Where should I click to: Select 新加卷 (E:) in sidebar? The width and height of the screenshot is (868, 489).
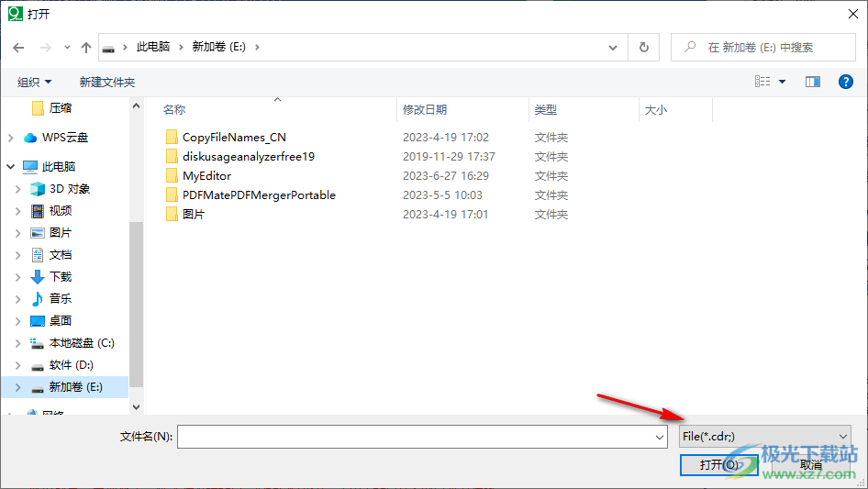pyautogui.click(x=74, y=387)
